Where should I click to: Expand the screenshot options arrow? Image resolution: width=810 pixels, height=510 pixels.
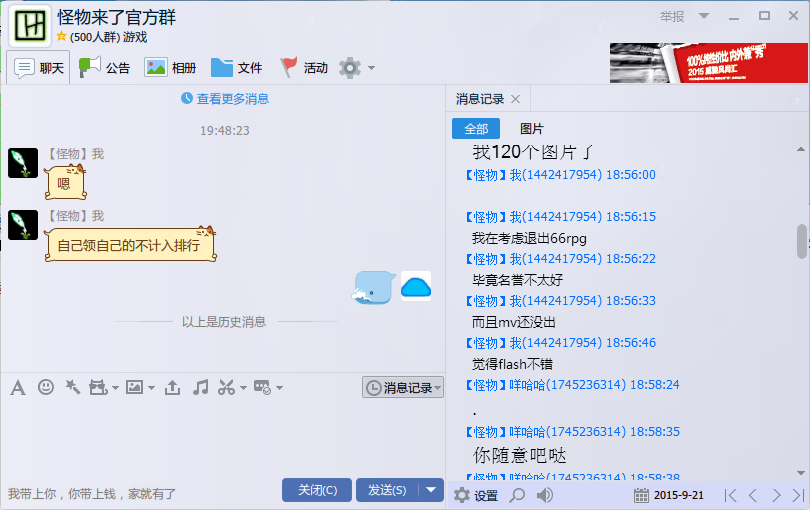click(243, 388)
